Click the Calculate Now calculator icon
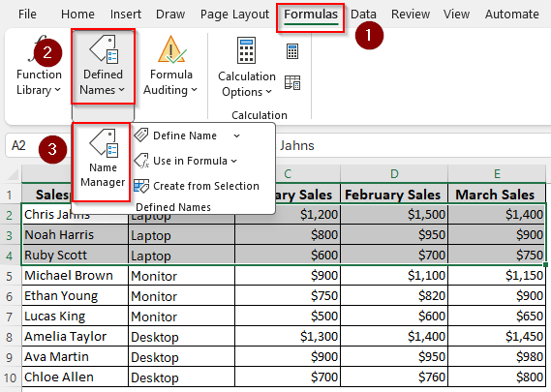The width and height of the screenshot is (551, 392). tap(292, 51)
